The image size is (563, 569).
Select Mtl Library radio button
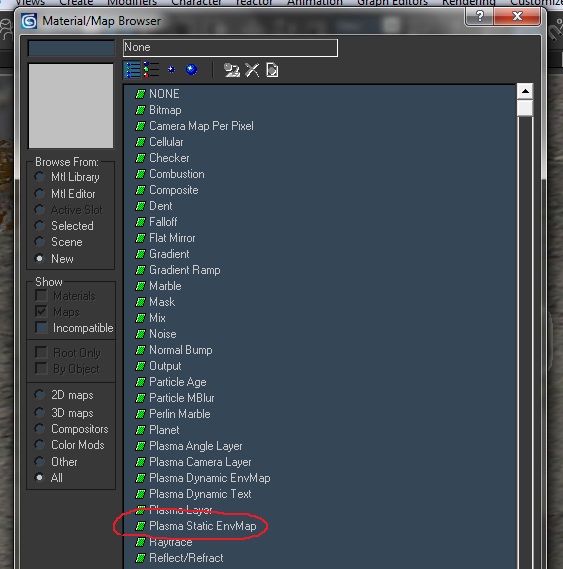tap(40, 177)
